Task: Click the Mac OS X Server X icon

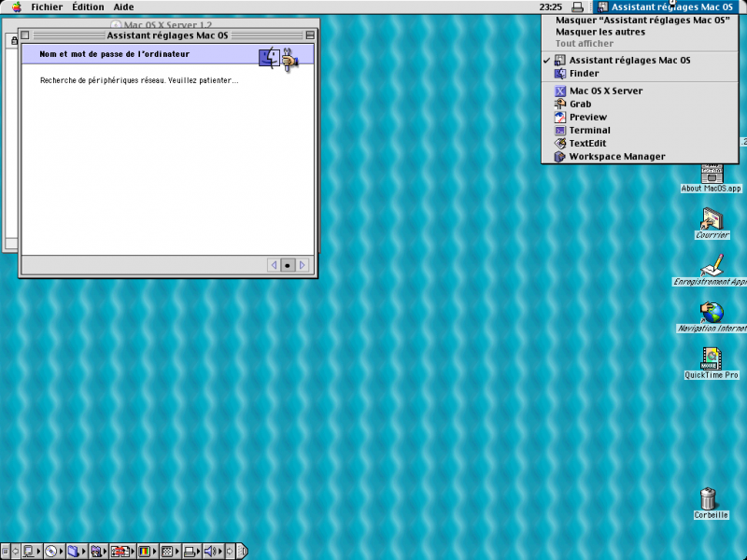Action: 560,91
